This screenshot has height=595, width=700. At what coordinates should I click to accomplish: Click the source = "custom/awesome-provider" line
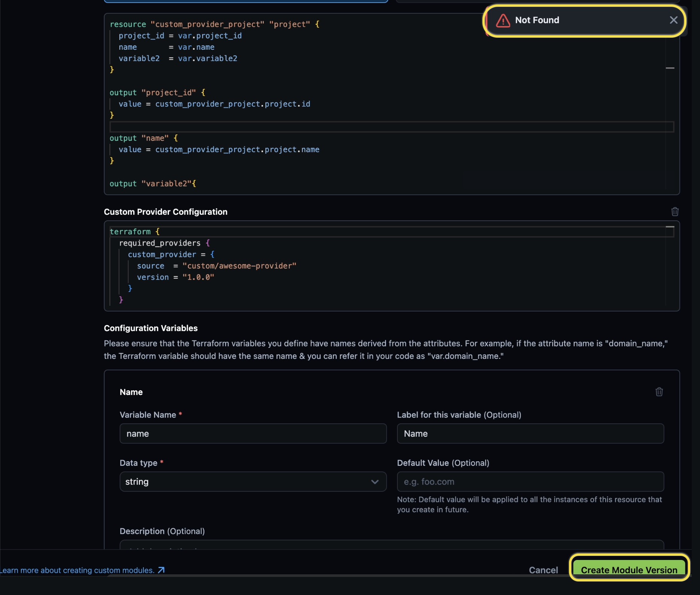point(216,266)
